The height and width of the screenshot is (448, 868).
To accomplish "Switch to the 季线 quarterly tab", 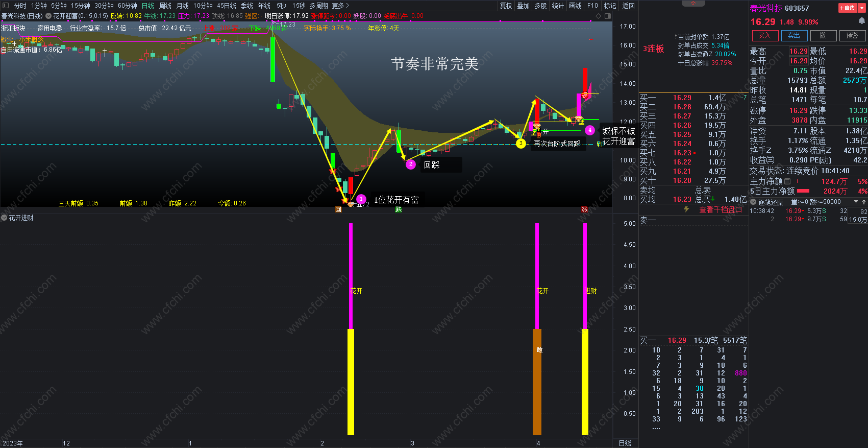I will point(247,6).
